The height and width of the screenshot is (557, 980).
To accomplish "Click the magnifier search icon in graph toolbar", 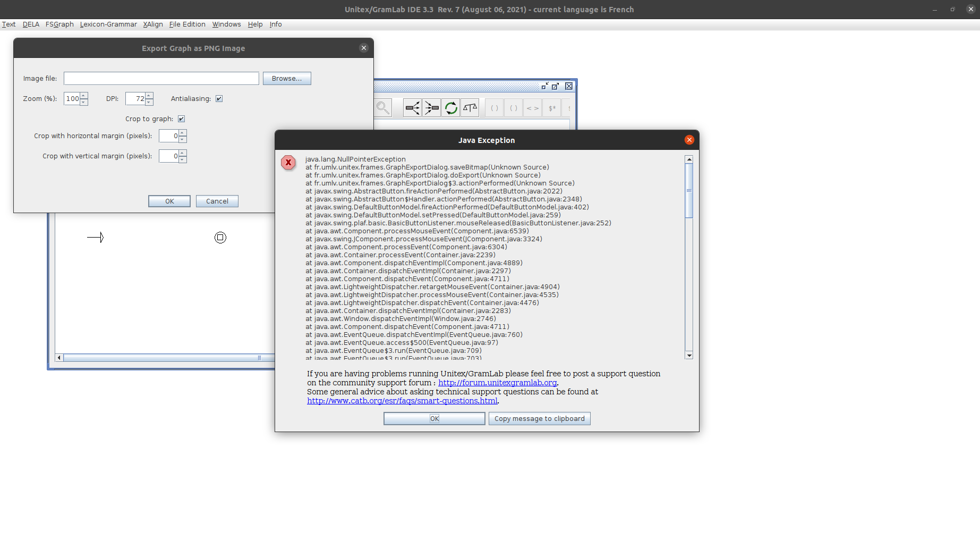I will [x=382, y=108].
